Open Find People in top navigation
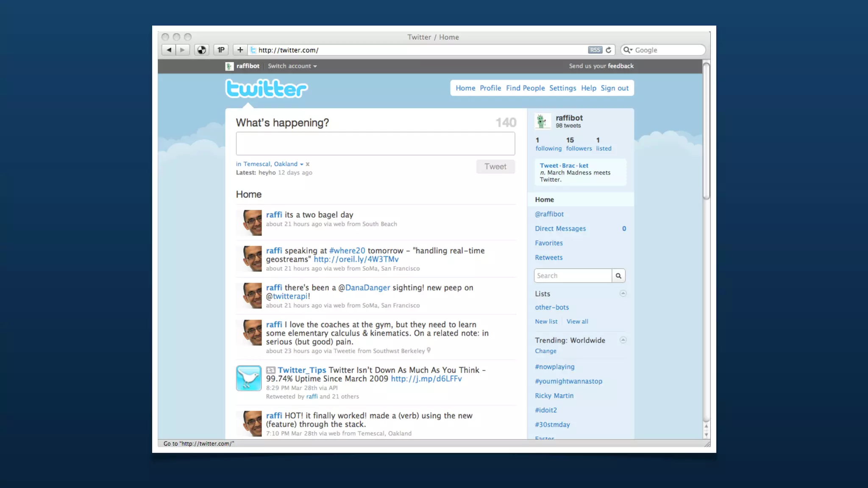Viewport: 868px width, 488px height. pyautogui.click(x=525, y=88)
